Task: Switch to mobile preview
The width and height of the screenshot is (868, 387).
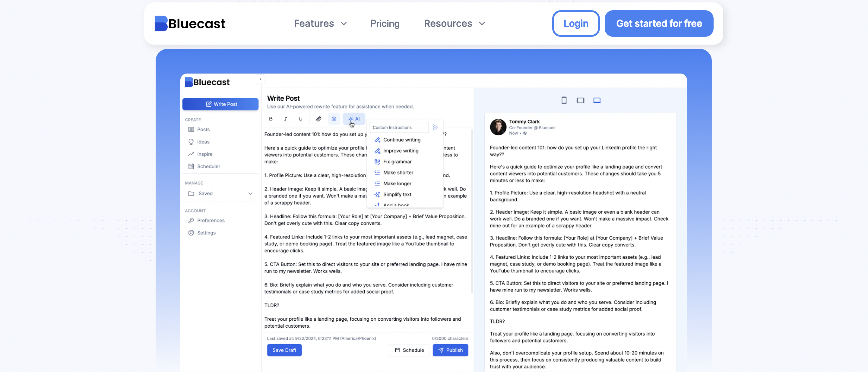Action: (x=564, y=100)
